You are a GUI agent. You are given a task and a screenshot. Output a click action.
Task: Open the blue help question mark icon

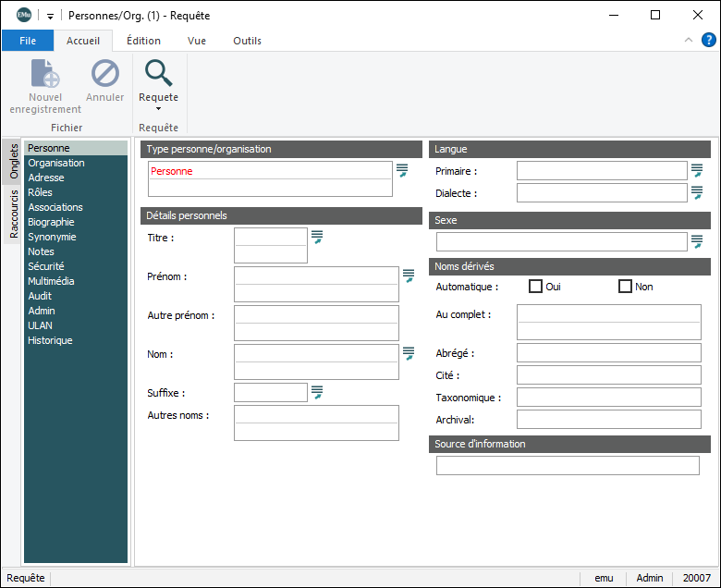[708, 40]
